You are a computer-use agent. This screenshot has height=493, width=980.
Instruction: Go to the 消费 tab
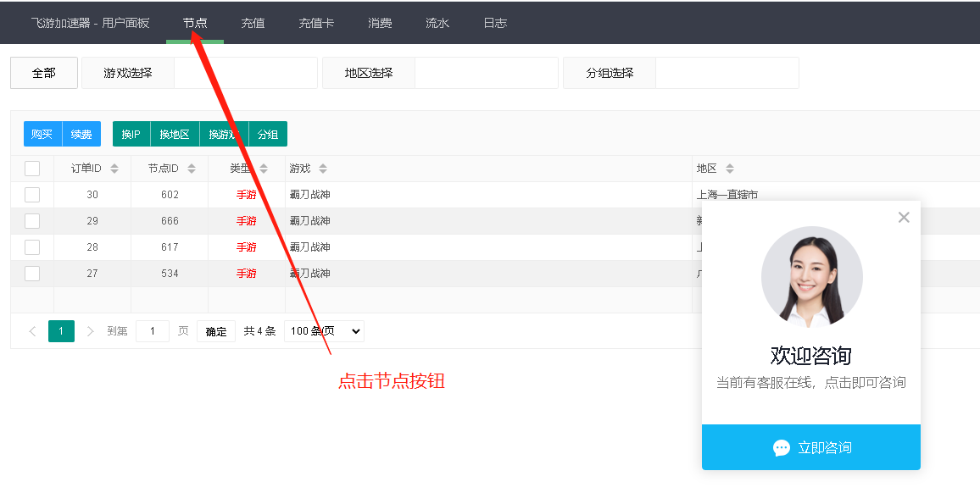(x=380, y=23)
